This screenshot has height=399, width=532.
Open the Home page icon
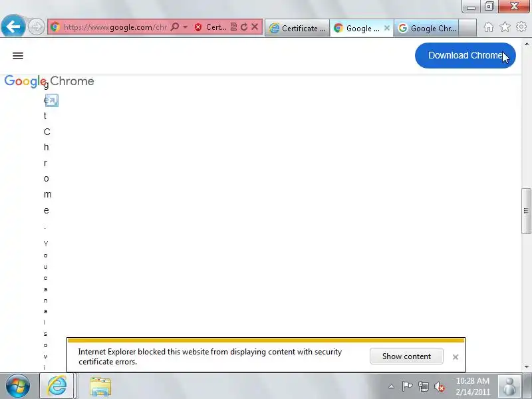coord(489,27)
